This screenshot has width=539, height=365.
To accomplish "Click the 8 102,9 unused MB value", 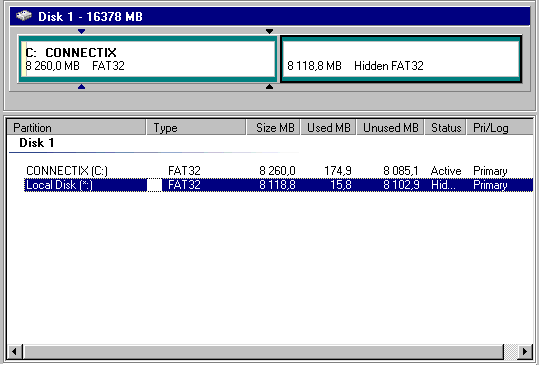I will coord(401,185).
